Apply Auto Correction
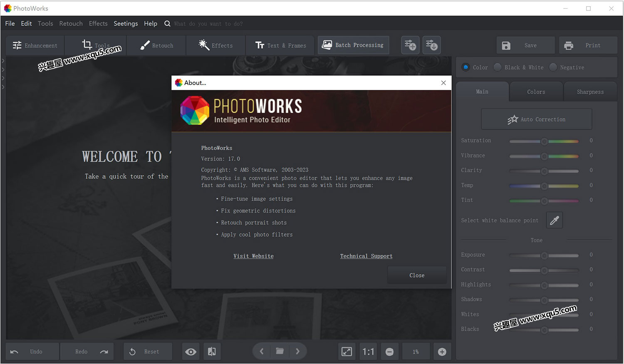This screenshot has height=364, width=624. point(537,119)
